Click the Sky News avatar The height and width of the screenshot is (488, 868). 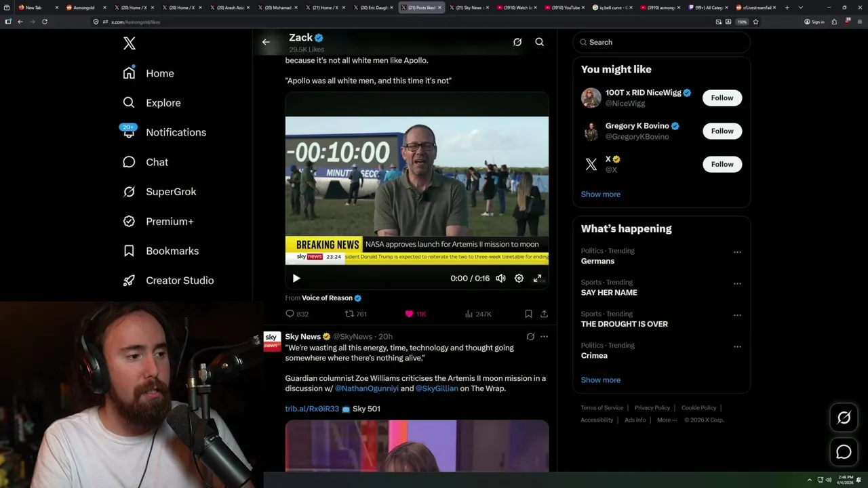pyautogui.click(x=272, y=341)
